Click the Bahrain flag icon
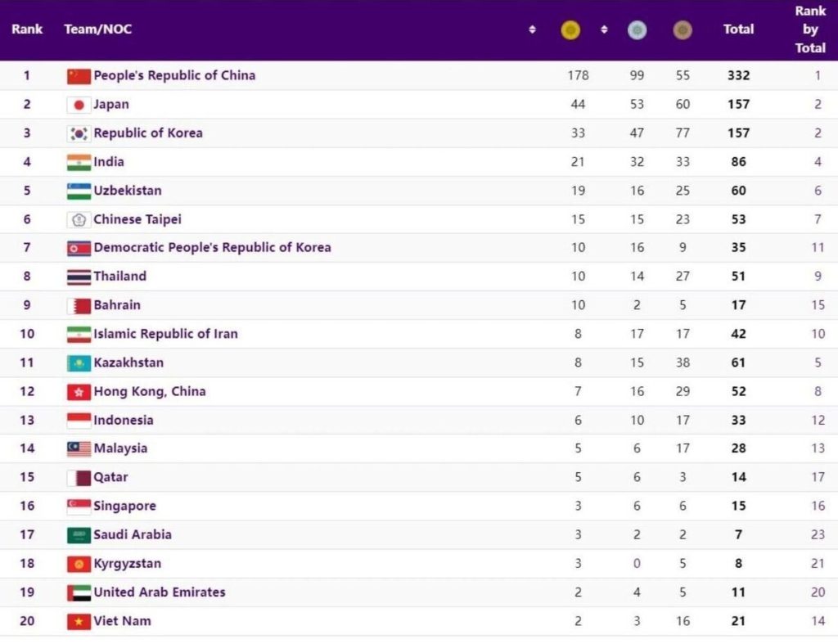Viewport: 838px width, 644px height. (x=79, y=305)
